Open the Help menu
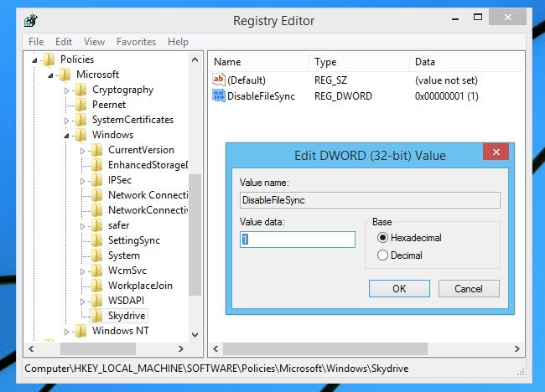Image resolution: width=545 pixels, height=392 pixels. click(x=178, y=42)
